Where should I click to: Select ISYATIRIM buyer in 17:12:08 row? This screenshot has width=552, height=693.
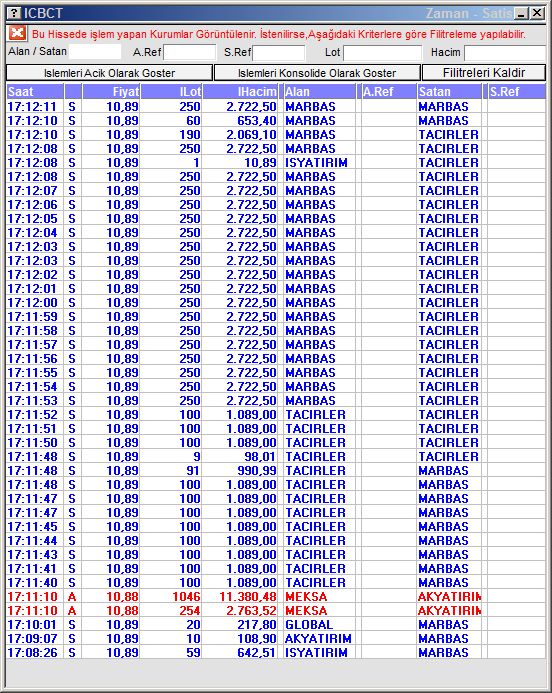pyautogui.click(x=320, y=163)
